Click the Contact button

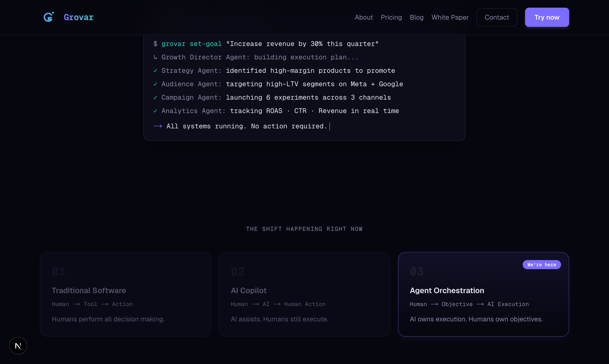(497, 17)
